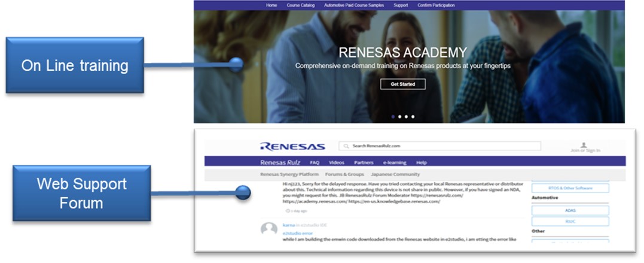Viewport: 644px width, 263px height.
Task: Click the Search RenesasRulz.com input field
Action: pyautogui.click(x=440, y=146)
